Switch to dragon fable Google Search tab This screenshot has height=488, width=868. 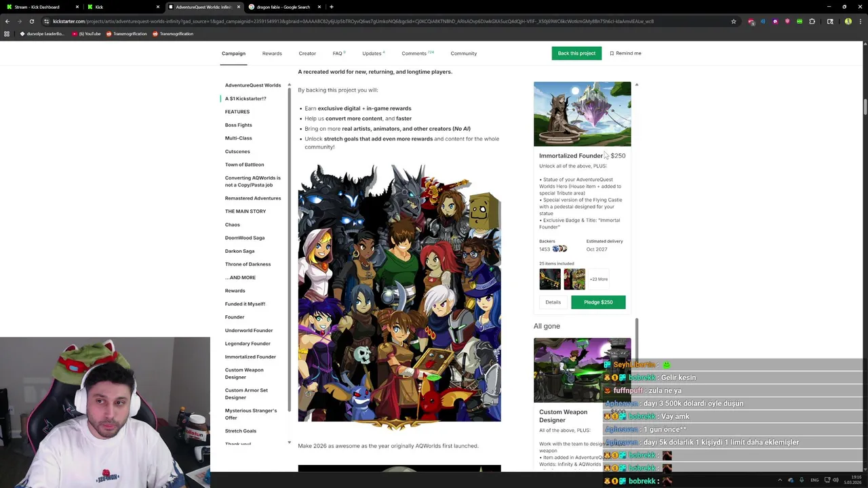(285, 7)
